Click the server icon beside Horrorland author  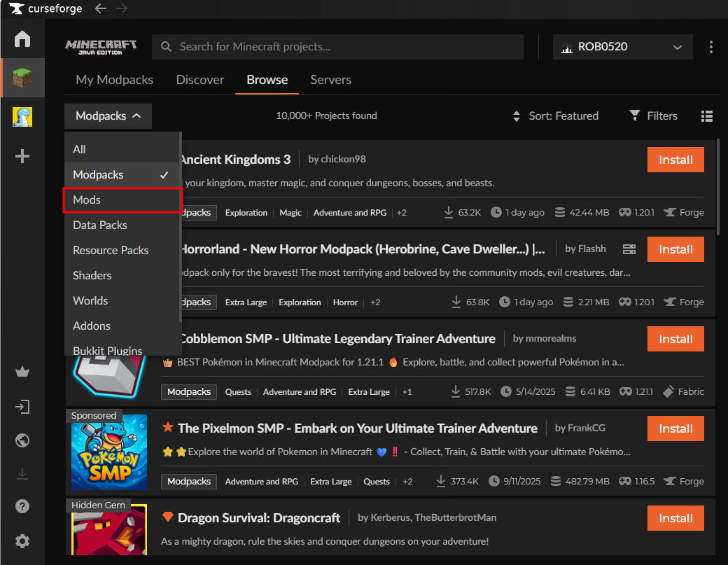click(629, 249)
